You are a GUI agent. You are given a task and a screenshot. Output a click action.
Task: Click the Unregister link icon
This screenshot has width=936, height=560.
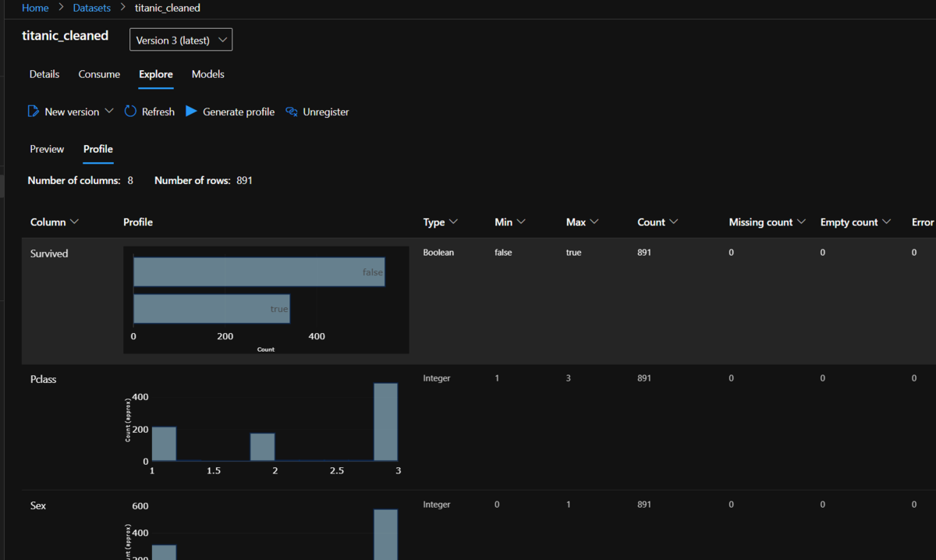pyautogui.click(x=292, y=112)
